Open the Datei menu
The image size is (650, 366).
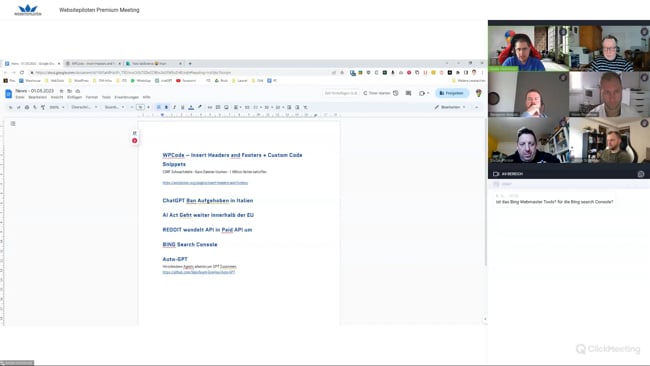click(x=20, y=97)
